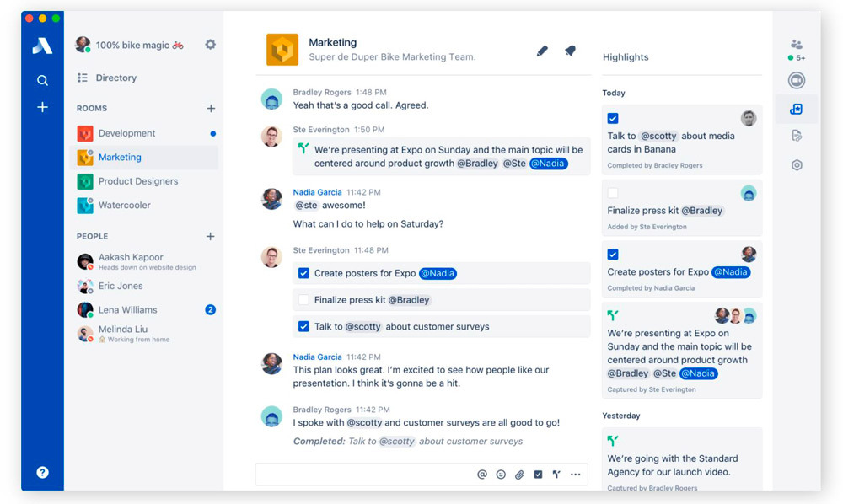Add a new person with plus button
The height and width of the screenshot is (504, 843).
(x=211, y=237)
